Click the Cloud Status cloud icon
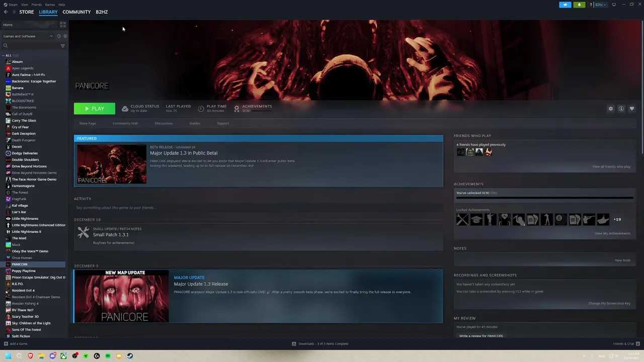Screen dimensions: 644x362 tap(125, 109)
